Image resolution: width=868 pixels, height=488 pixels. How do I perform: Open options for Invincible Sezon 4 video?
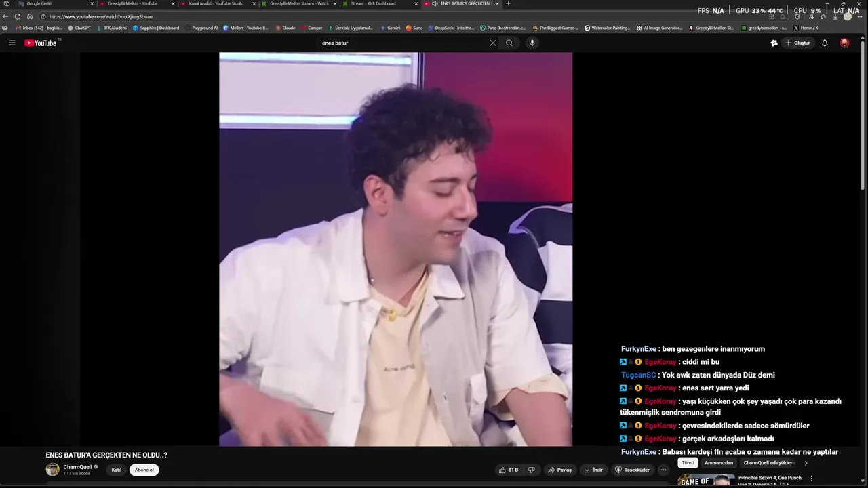(x=811, y=479)
